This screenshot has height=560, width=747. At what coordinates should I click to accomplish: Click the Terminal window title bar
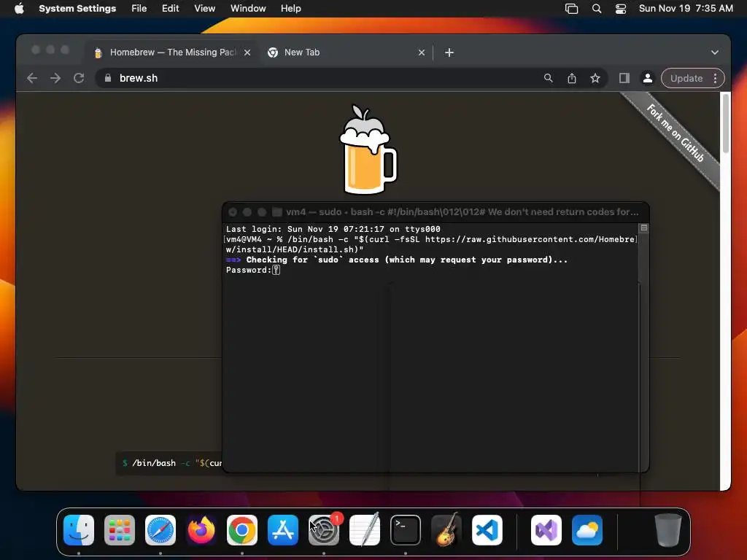pos(436,212)
